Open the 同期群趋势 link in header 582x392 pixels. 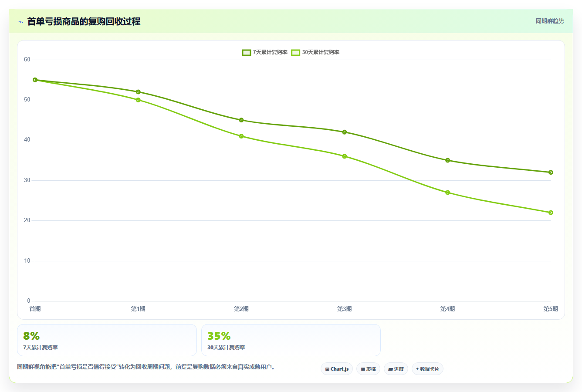click(x=550, y=21)
